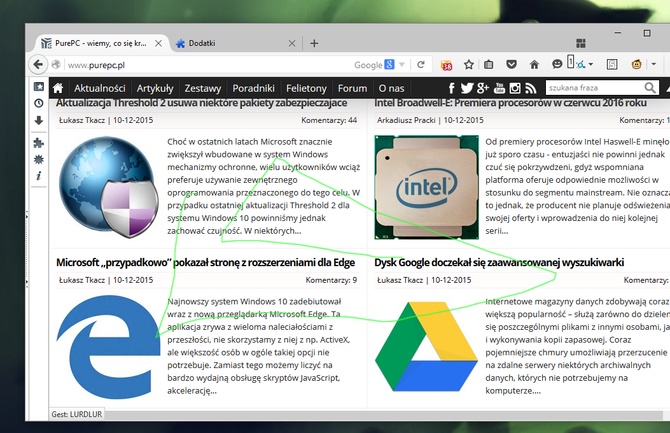This screenshot has height=433, width=670.
Task: Open the Dysk Google article headline
Action: 499,262
